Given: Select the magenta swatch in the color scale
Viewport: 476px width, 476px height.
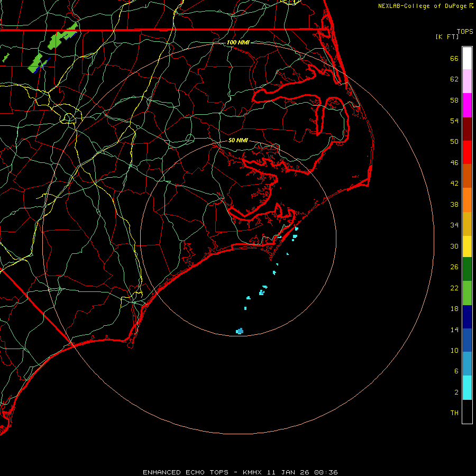Looking at the screenshot, I should click(467, 105).
